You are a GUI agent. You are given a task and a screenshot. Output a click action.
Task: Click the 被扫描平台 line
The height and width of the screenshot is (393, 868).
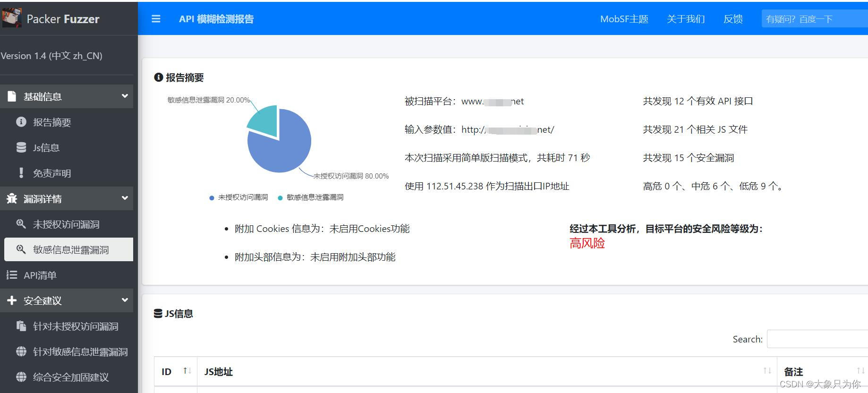click(x=464, y=101)
